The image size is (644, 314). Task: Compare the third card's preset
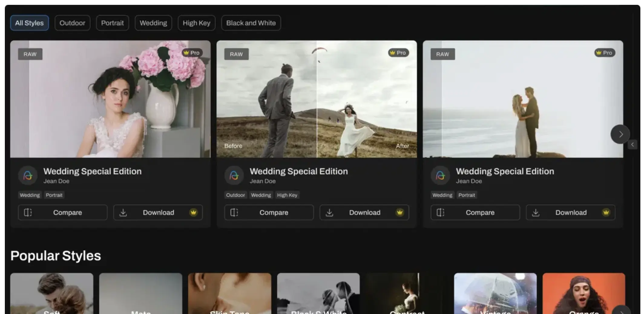(475, 212)
